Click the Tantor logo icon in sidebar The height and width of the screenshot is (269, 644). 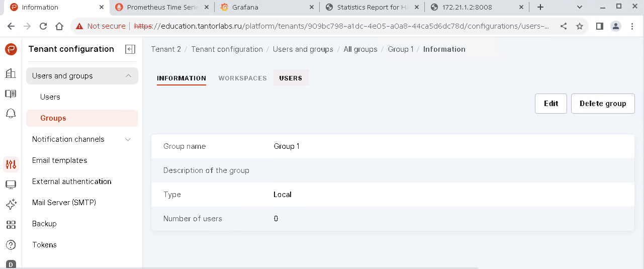point(11,49)
